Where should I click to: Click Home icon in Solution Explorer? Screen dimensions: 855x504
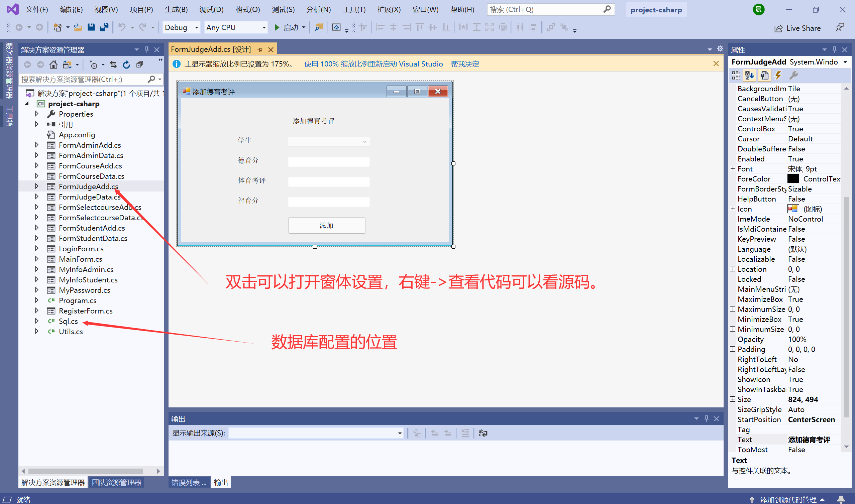click(x=53, y=65)
